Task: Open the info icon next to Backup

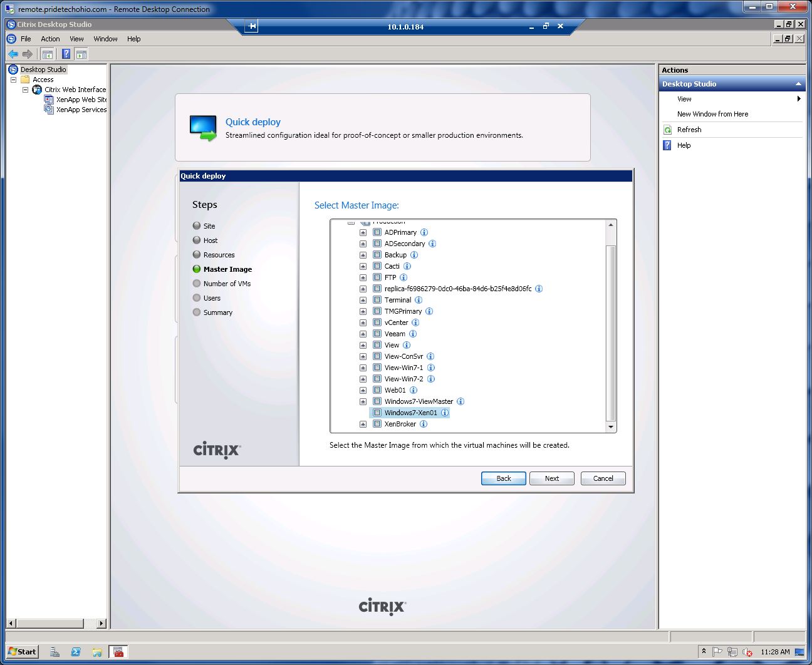Action: (414, 255)
